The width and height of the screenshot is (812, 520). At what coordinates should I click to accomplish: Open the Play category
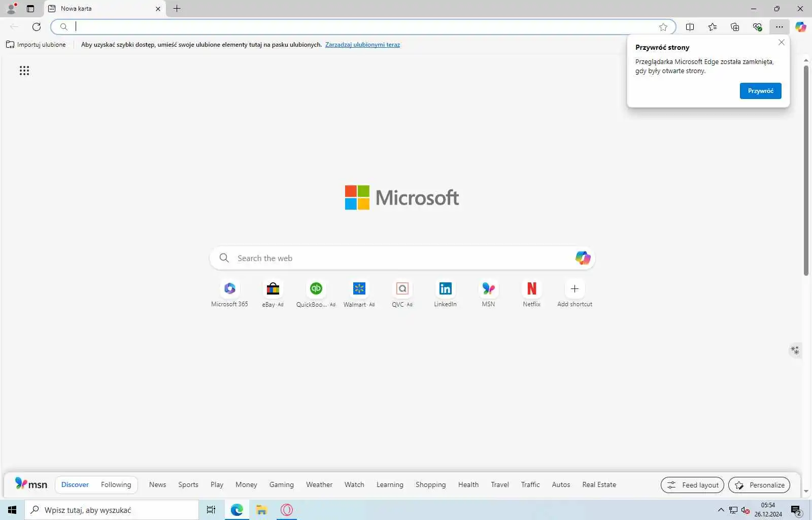tap(217, 484)
